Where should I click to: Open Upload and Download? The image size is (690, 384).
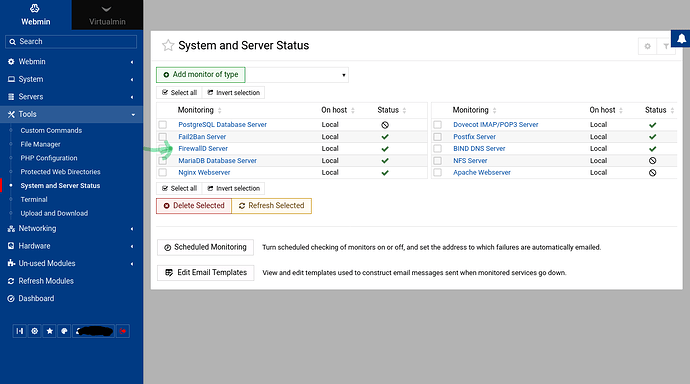pyautogui.click(x=54, y=213)
